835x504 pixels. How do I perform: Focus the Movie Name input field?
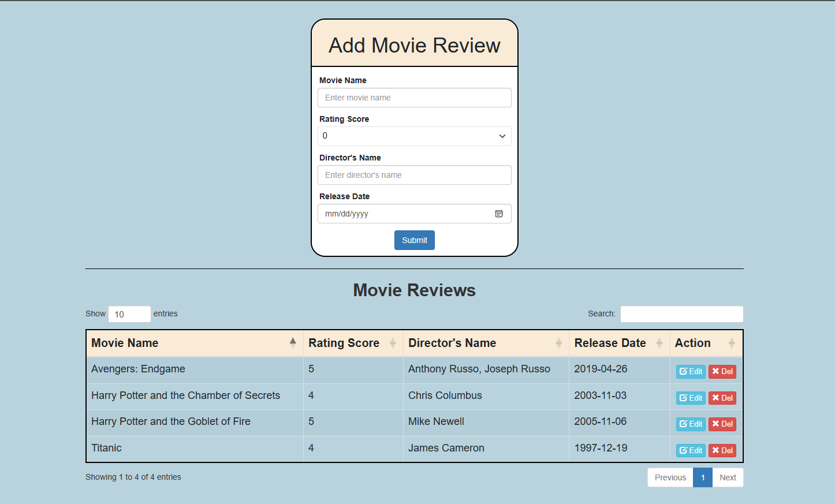414,98
